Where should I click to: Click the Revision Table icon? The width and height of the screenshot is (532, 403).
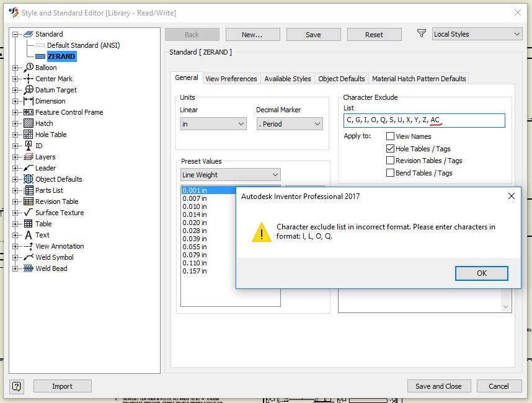[29, 201]
